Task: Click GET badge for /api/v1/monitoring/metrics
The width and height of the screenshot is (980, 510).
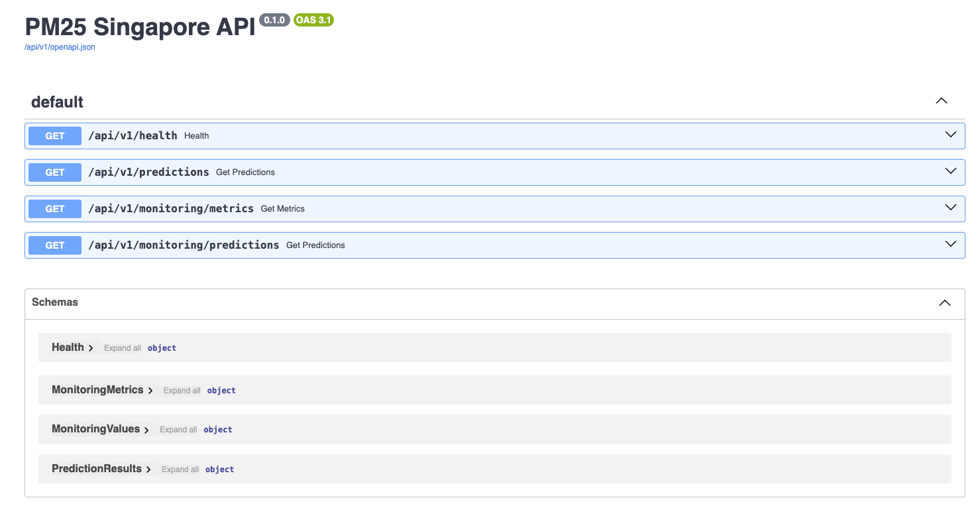Action: point(55,209)
